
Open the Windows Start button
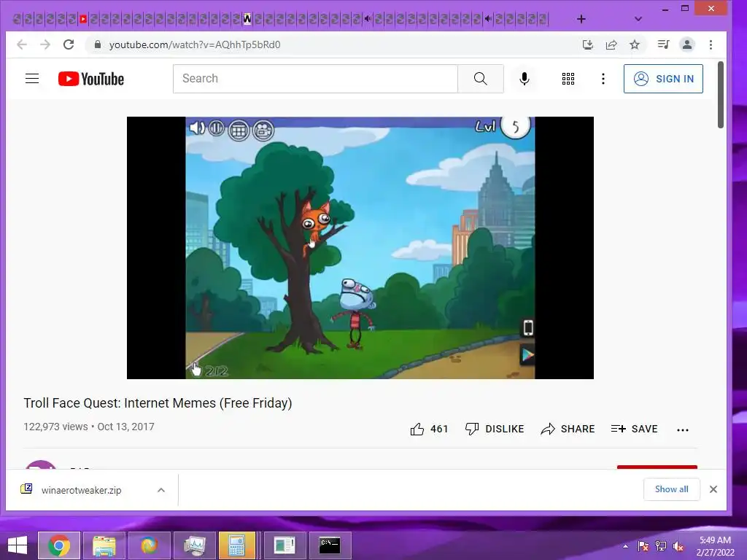(18, 545)
